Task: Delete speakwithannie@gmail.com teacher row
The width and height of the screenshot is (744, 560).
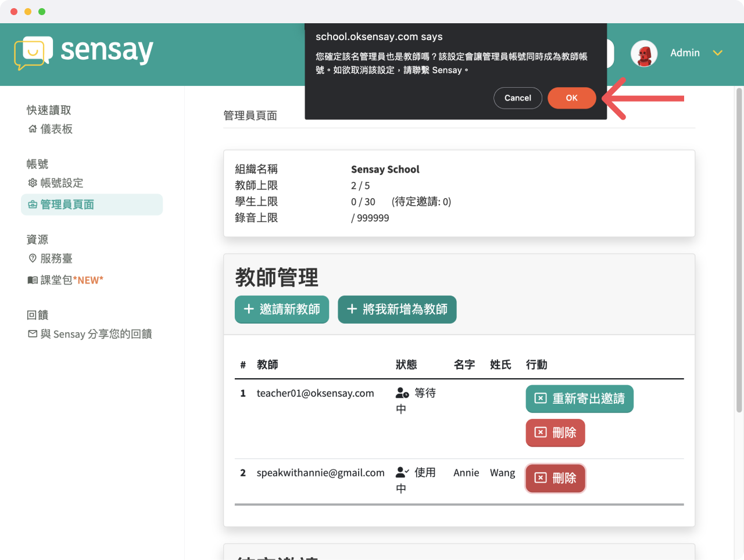Action: tap(555, 478)
